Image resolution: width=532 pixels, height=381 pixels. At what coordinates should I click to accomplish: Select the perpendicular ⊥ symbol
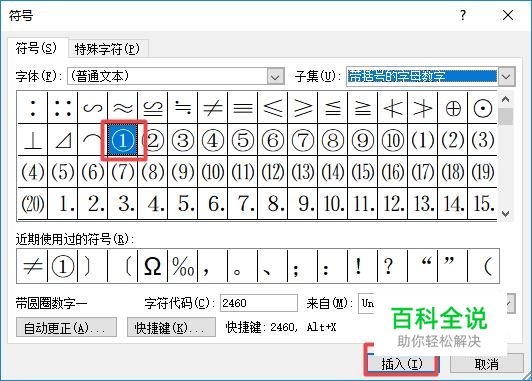tap(33, 140)
